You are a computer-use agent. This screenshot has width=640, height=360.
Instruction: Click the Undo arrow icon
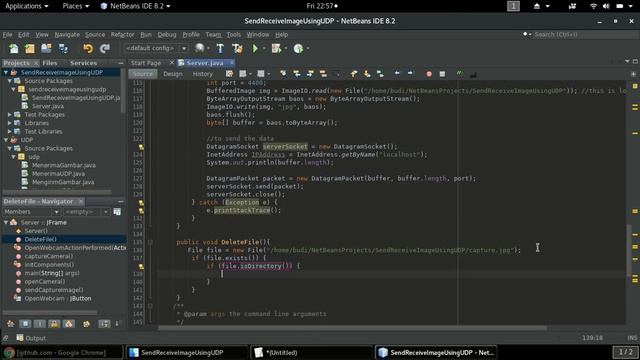tap(88, 49)
